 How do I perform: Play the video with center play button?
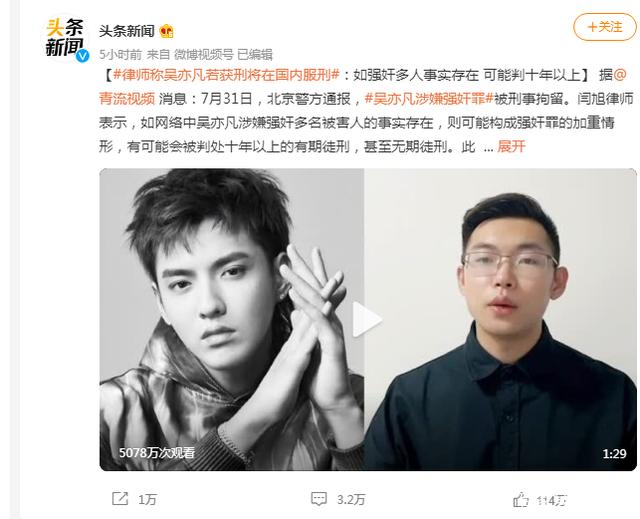(x=367, y=319)
